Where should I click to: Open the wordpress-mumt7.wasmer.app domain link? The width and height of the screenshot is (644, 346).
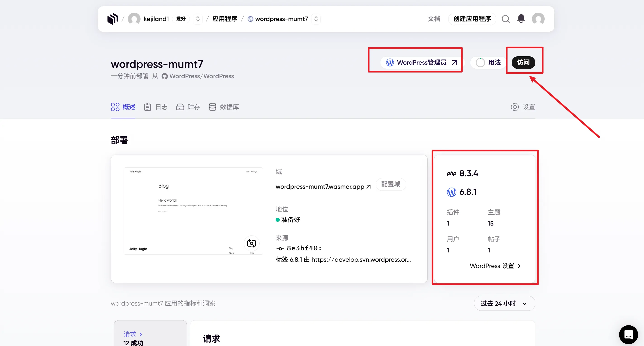(x=320, y=187)
